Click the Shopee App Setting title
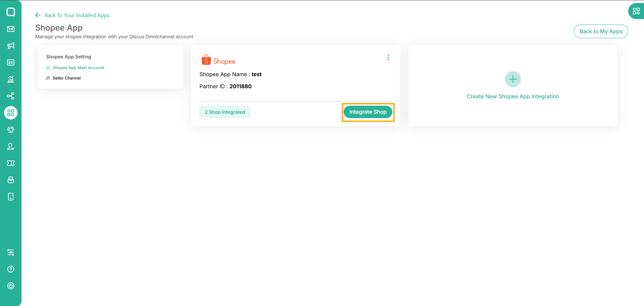 coord(68,57)
